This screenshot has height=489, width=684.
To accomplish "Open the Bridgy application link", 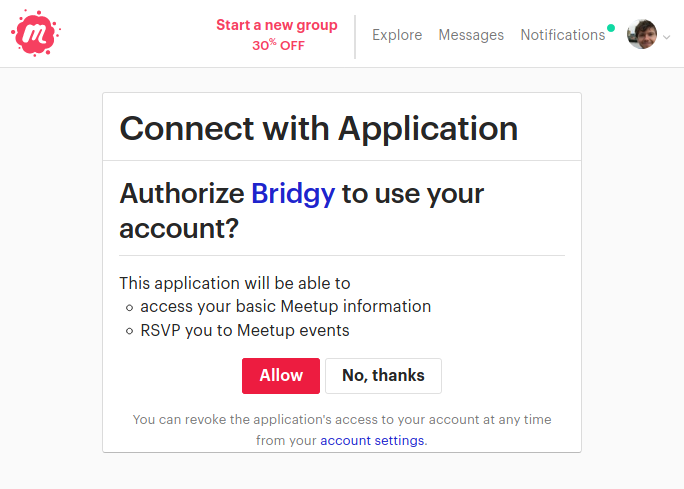I will (x=293, y=193).
